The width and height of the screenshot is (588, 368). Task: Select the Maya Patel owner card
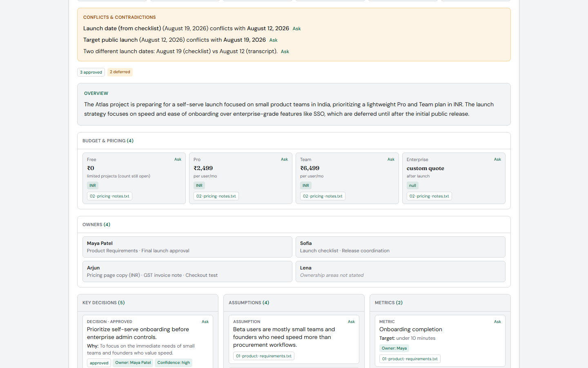click(x=187, y=247)
